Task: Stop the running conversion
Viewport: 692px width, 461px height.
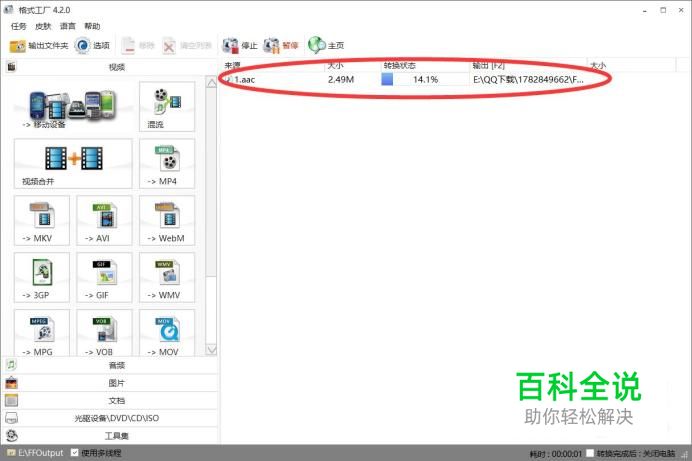Action: [x=240, y=45]
